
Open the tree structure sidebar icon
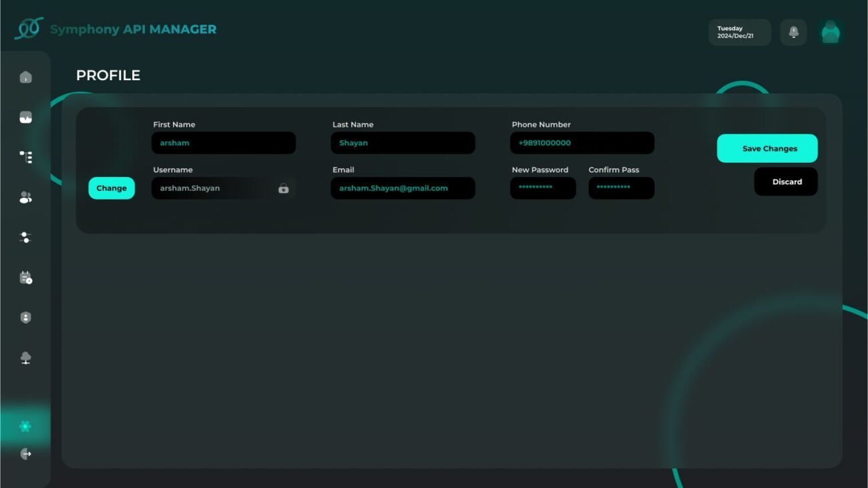point(25,158)
